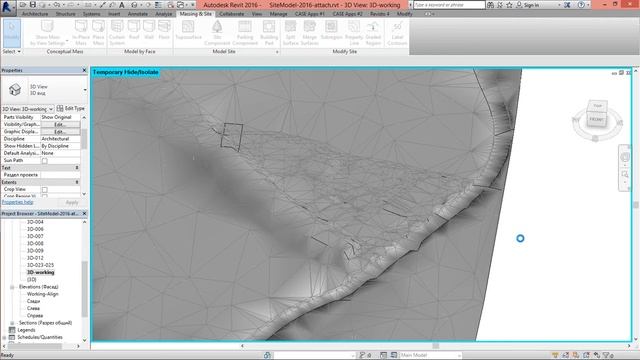This screenshot has width=640, height=360.
Task: Activate the Parking Component tool
Action: pos(245,32)
